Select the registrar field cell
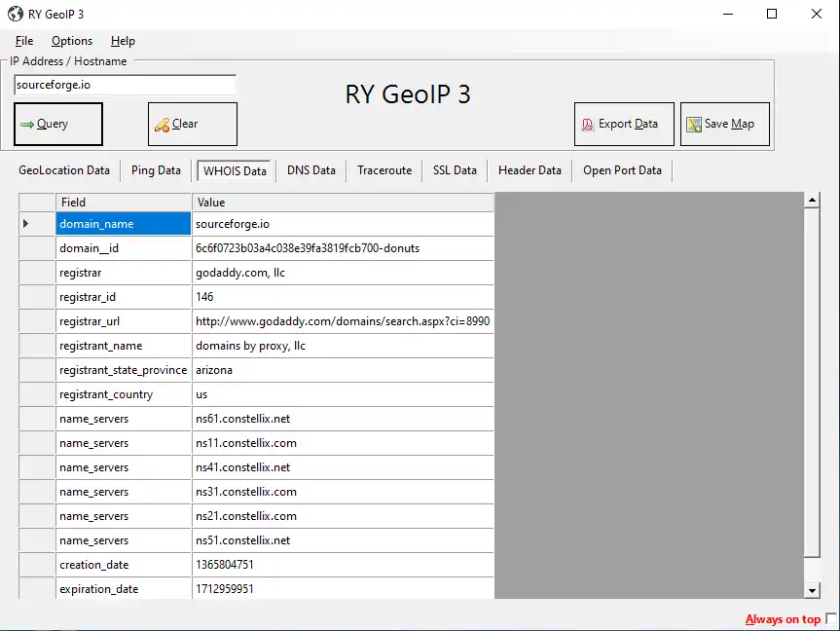The height and width of the screenshot is (631, 840). click(124, 273)
